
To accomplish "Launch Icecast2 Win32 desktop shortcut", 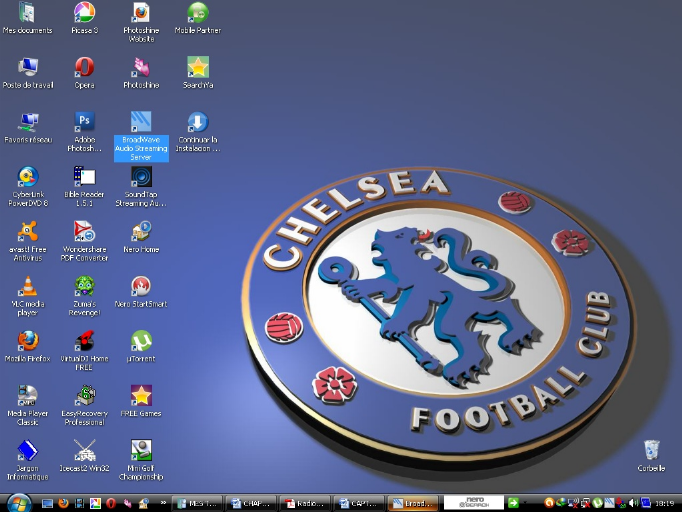I will 84,457.
